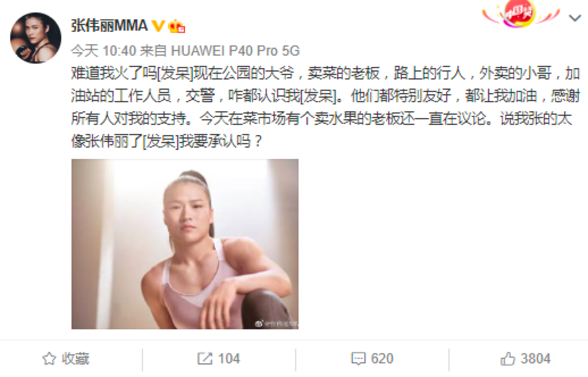Image resolution: width=588 pixels, height=377 pixels.
Task: Open the post timestamp 今天 10:40
Action: [x=103, y=51]
